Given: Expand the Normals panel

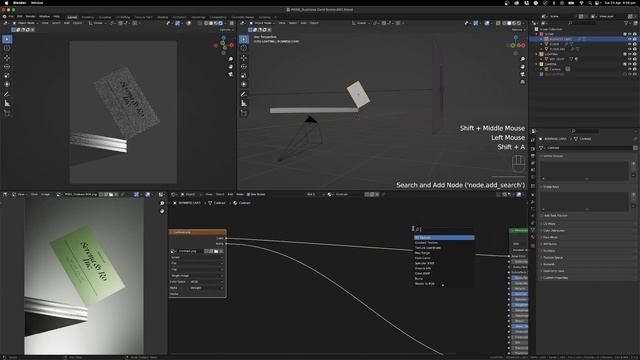Looking at the screenshot, I should pyautogui.click(x=588, y=251).
